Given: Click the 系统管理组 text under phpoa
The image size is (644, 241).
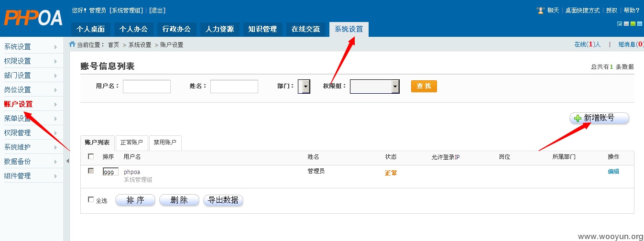Looking at the screenshot, I should click(138, 180).
